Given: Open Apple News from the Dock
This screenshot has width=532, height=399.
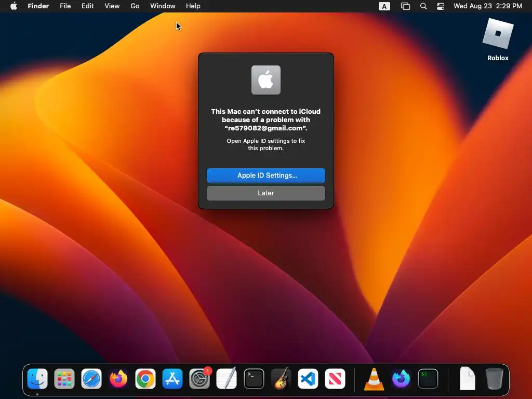Looking at the screenshot, I should [x=335, y=379].
